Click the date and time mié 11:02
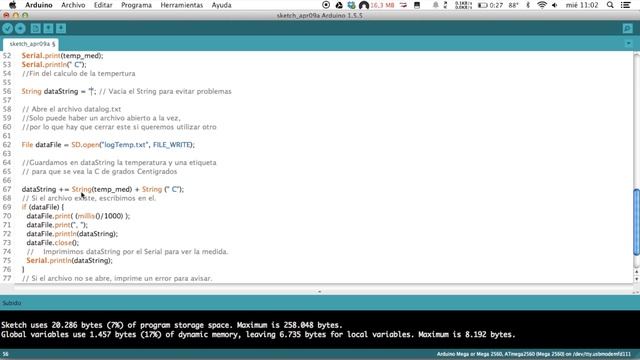 pyautogui.click(x=582, y=5)
